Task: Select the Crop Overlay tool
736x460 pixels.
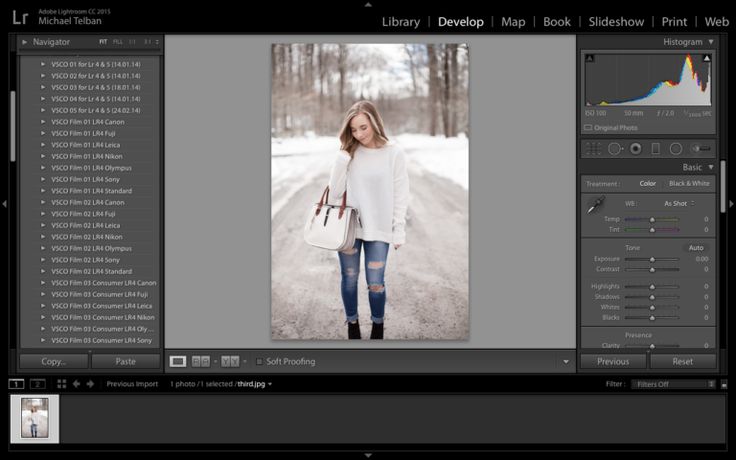Action: [x=593, y=148]
